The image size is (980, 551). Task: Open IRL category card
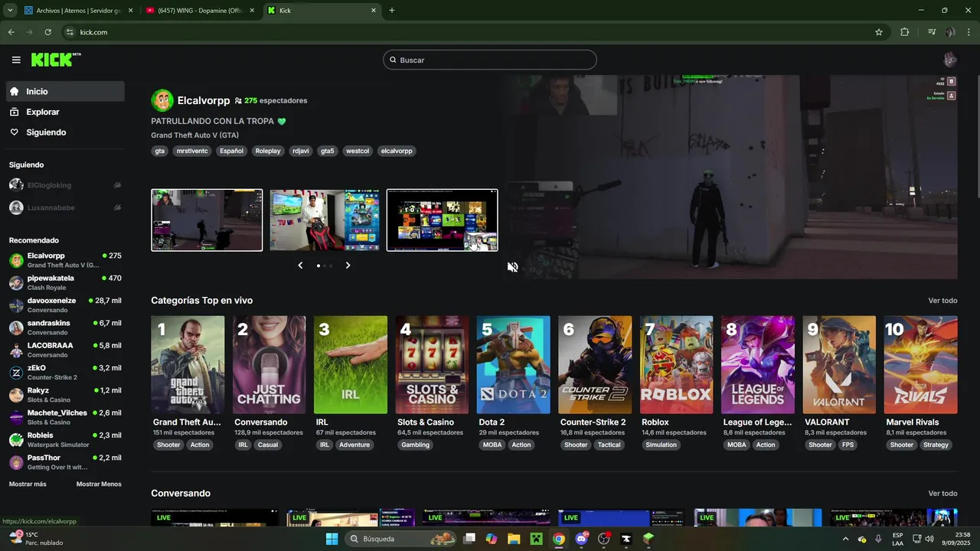[x=351, y=365]
